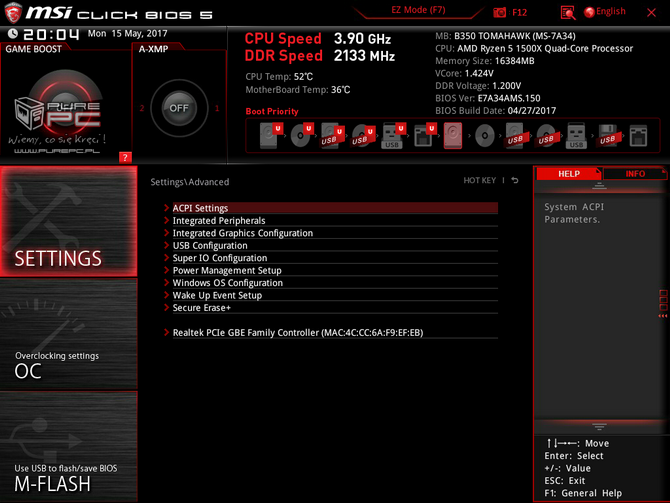
Task: Click the 20:04 system clock
Action: point(51,34)
